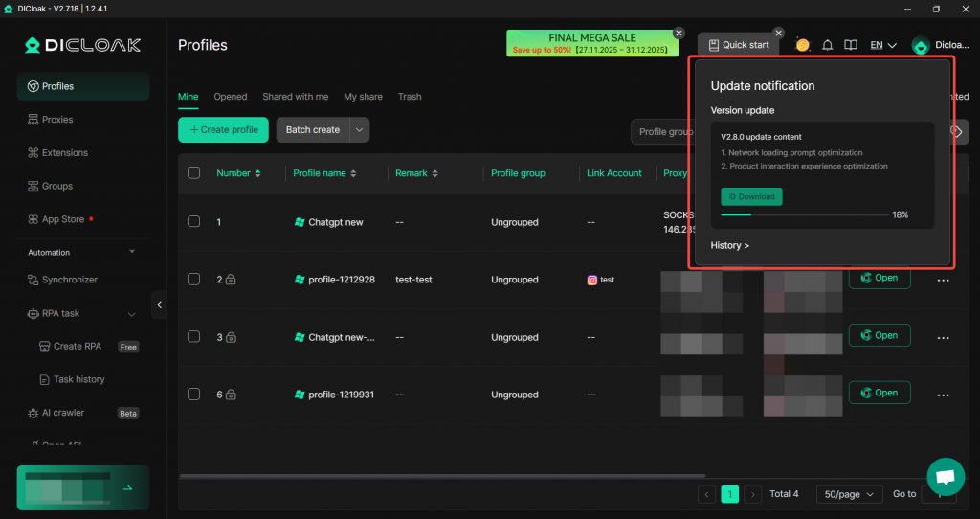Select the profile-1212928 row checkbox

(194, 280)
